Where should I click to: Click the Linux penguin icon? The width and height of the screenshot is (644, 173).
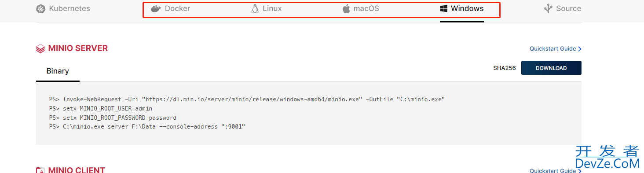pyautogui.click(x=255, y=9)
